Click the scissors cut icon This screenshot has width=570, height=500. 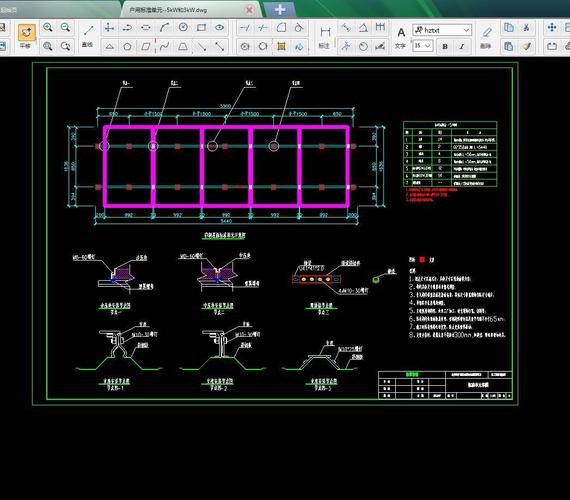point(526,28)
